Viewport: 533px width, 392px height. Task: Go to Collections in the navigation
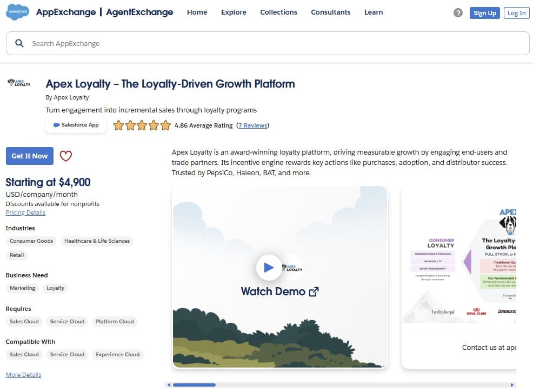pyautogui.click(x=278, y=12)
